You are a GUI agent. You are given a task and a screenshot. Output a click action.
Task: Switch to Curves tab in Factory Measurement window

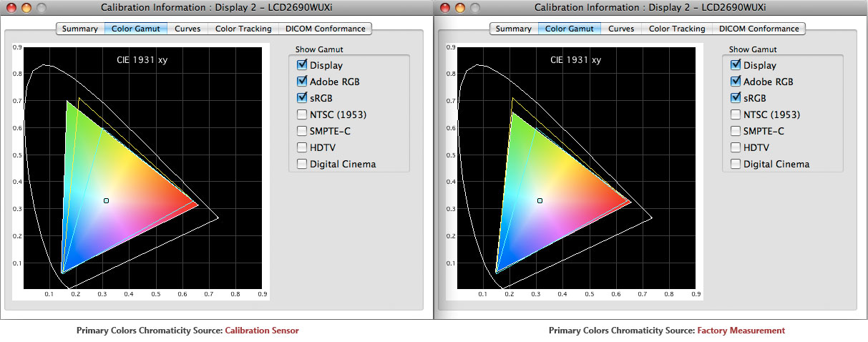621,29
